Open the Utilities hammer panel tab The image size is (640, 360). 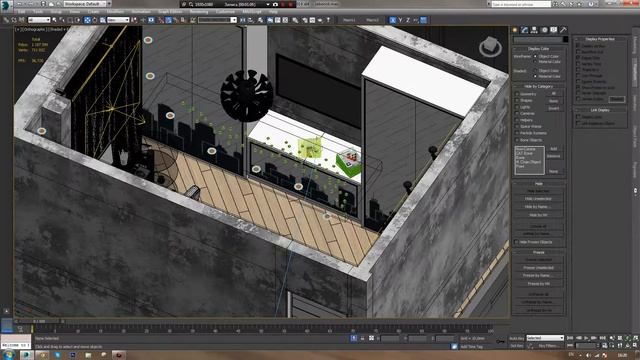[563, 30]
